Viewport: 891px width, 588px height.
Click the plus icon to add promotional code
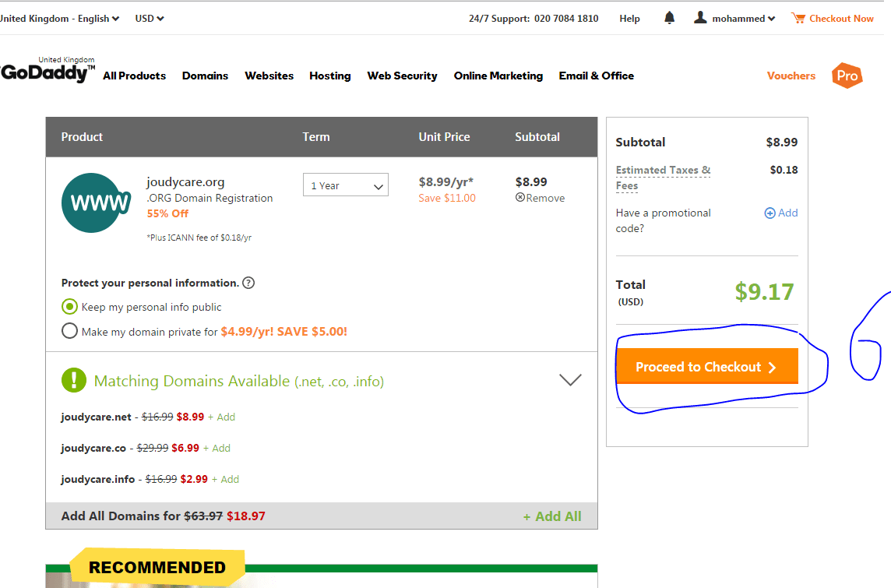tap(769, 213)
